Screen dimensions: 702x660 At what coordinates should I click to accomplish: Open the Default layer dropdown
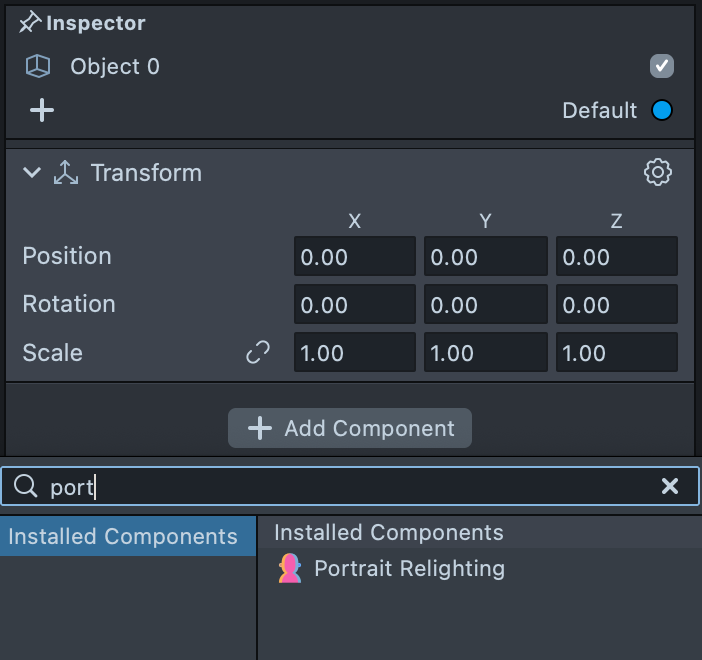click(x=599, y=111)
